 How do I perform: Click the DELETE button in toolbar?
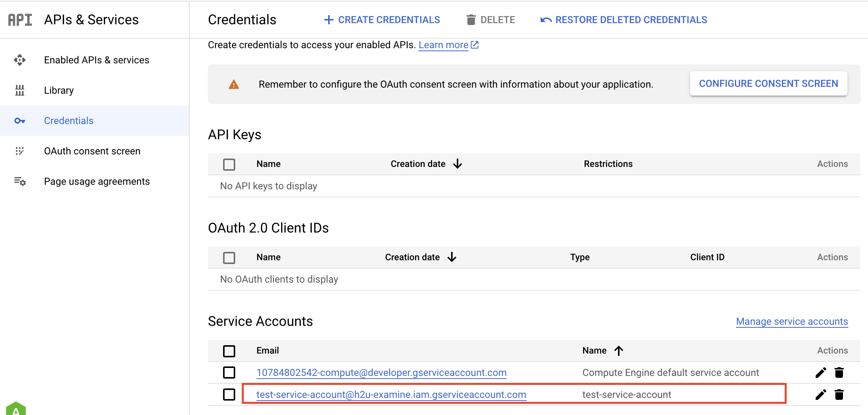[x=491, y=20]
